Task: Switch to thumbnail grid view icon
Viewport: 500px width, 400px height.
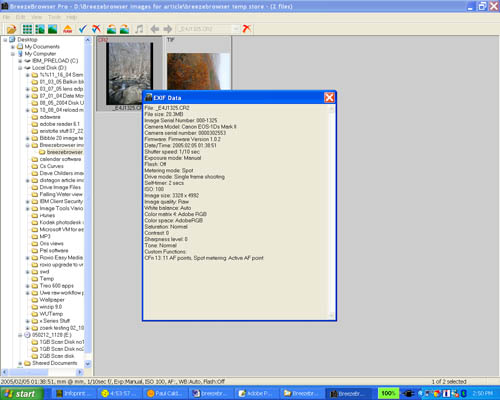Action: (27, 29)
